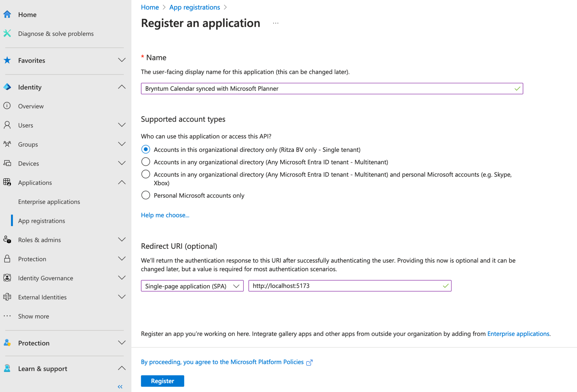The image size is (577, 392).
Task: Click Show more in sidebar
Action: point(34,316)
